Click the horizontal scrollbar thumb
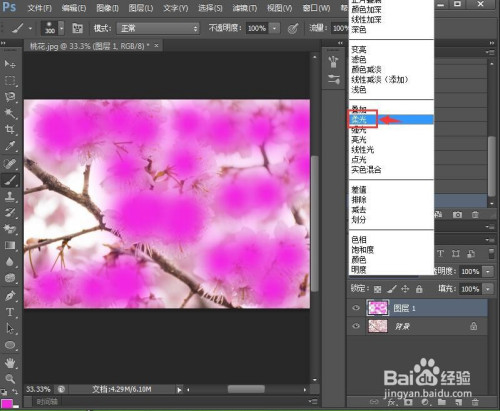500x411 pixels. pyautogui.click(x=246, y=389)
